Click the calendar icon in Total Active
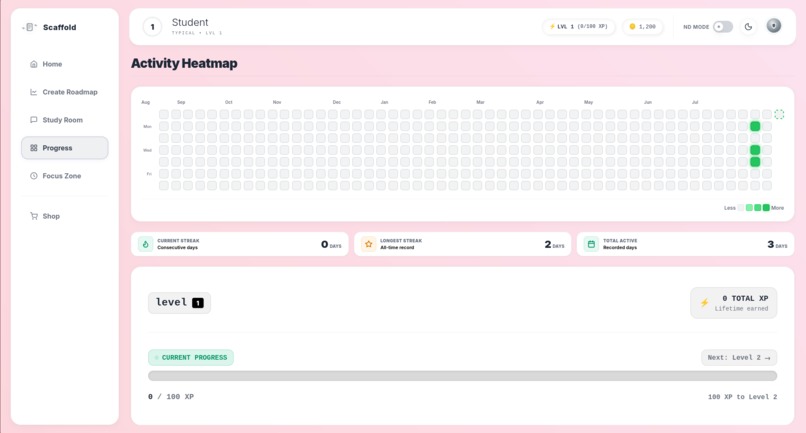The image size is (806, 433). pyautogui.click(x=591, y=244)
